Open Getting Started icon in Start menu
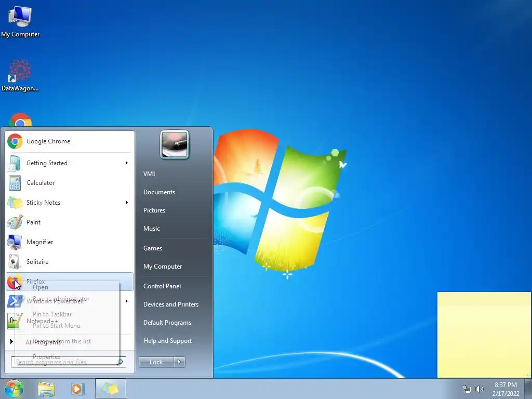The height and width of the screenshot is (399, 532). 15,163
